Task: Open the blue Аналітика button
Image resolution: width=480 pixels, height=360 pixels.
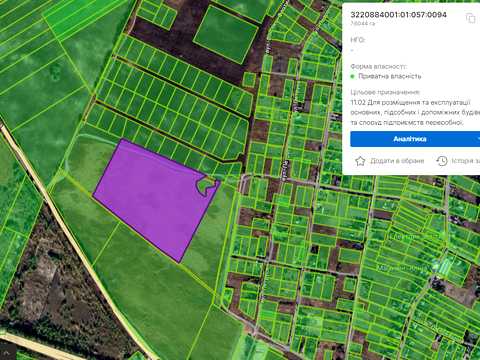Action: coord(415,139)
